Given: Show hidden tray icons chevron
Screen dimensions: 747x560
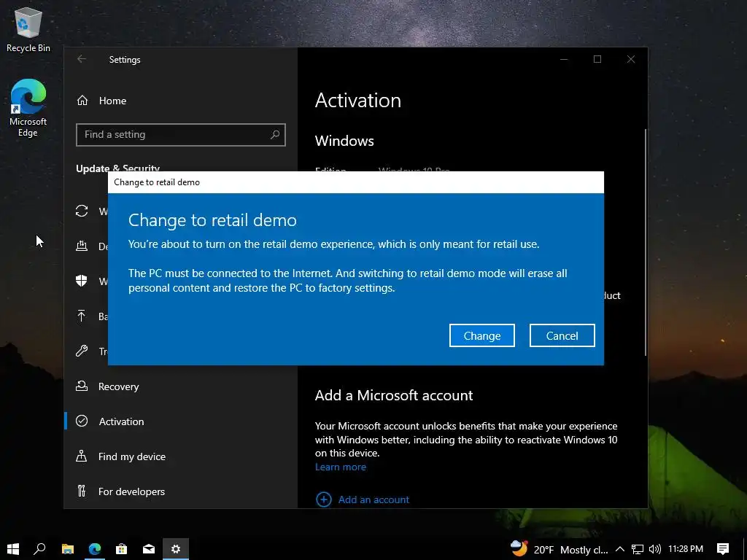Looking at the screenshot, I should tap(620, 549).
